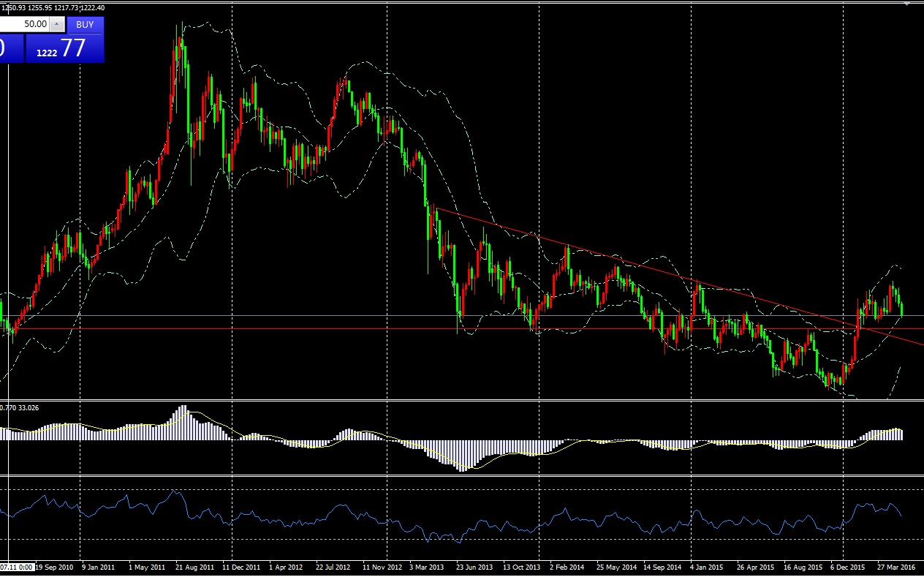Click the 4 Jan 2015 date label
This screenshot has height=577, width=924.
pos(706,567)
